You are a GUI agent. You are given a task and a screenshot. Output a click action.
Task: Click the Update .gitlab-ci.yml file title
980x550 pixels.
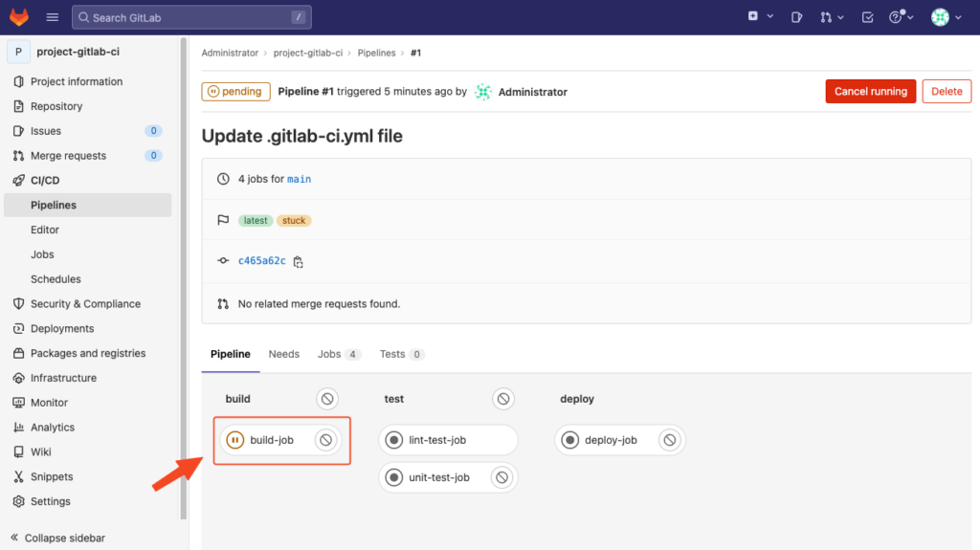coord(301,136)
